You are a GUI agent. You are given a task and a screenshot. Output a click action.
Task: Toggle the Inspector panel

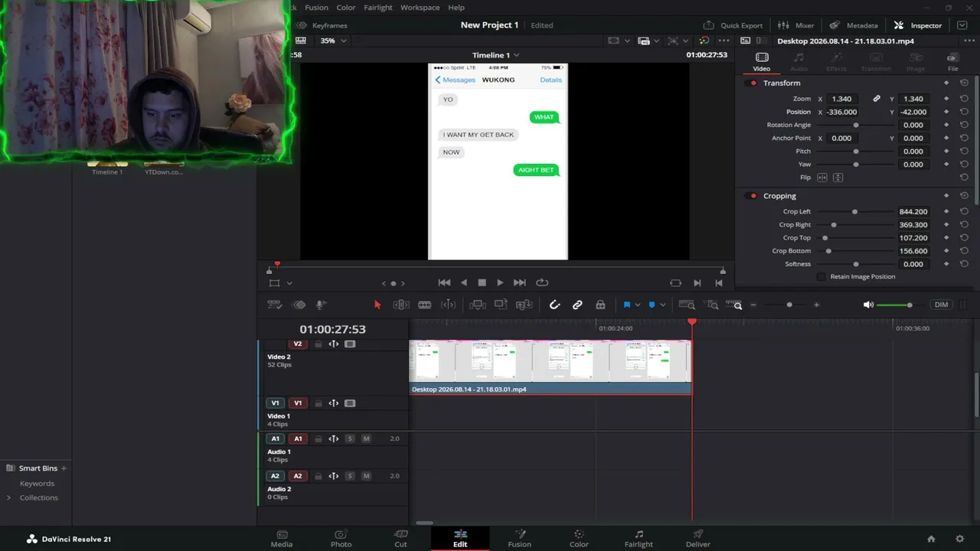pyautogui.click(x=918, y=25)
